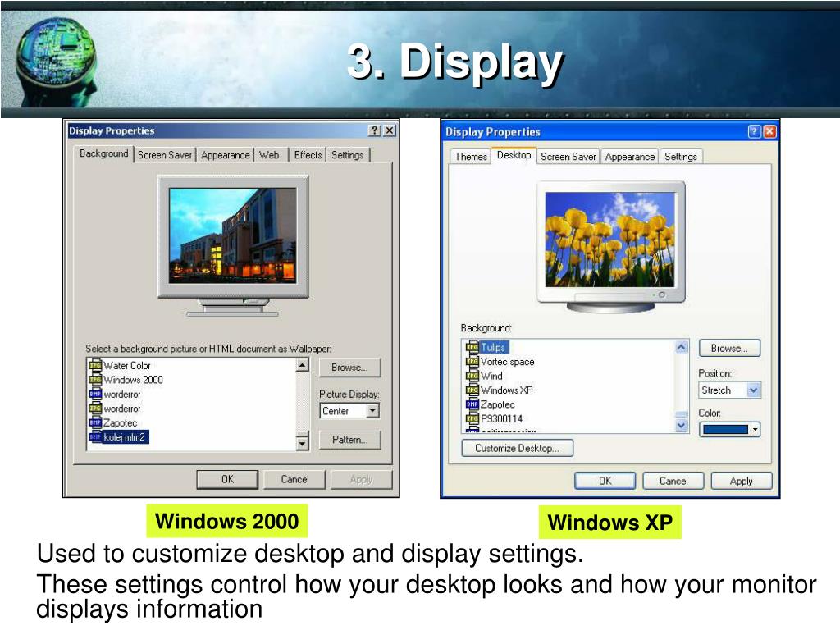The image size is (840, 630).
Task: Click the tulips wallpaper preview in XP monitor
Action: tap(609, 240)
